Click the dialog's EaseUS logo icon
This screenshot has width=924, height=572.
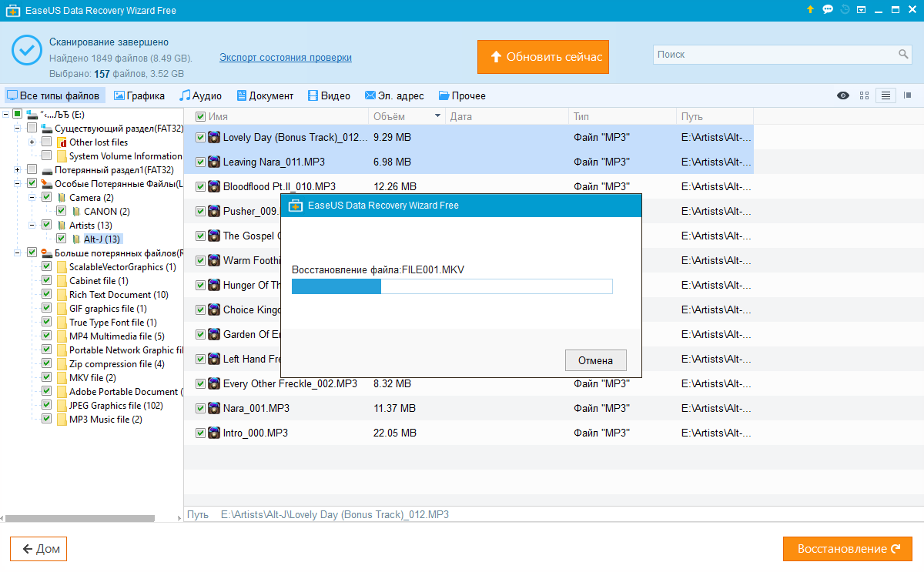(295, 206)
